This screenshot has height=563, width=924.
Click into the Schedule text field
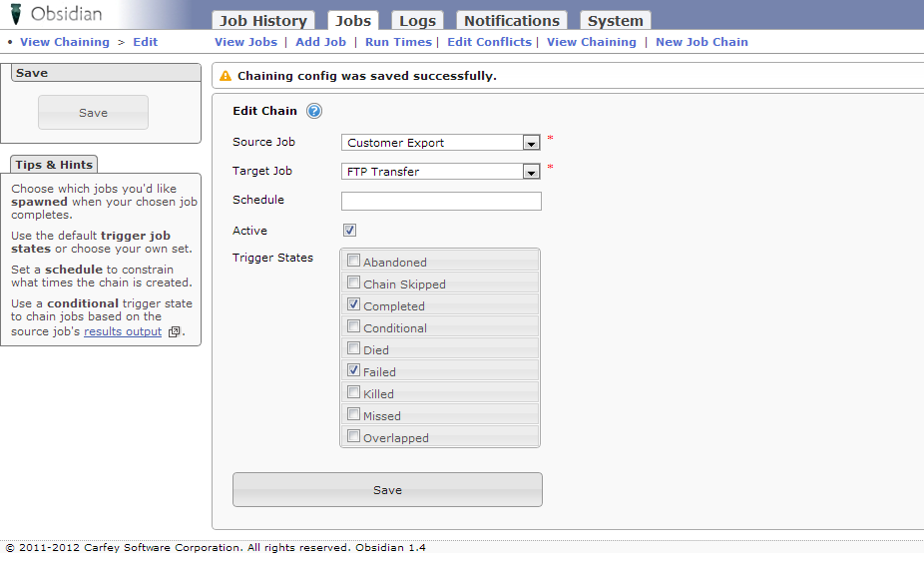(x=441, y=202)
